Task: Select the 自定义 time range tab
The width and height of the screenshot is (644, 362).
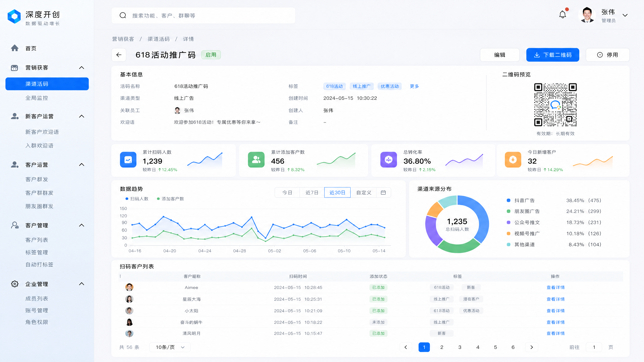Action: tap(364, 192)
